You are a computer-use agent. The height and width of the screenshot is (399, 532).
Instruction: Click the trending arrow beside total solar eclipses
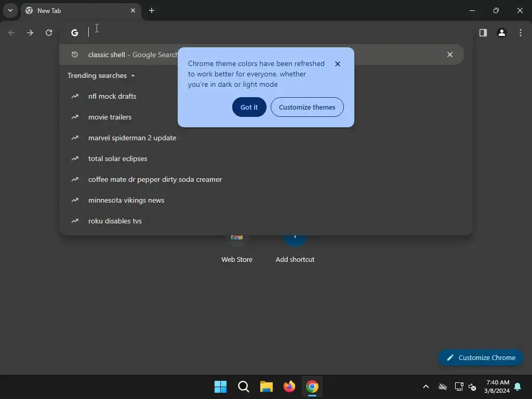(x=75, y=158)
